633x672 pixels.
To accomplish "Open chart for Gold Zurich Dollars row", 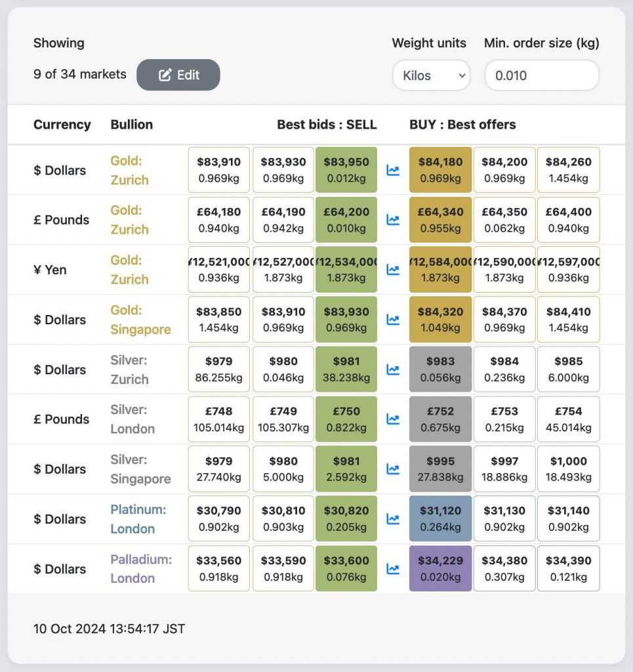I will tap(393, 171).
